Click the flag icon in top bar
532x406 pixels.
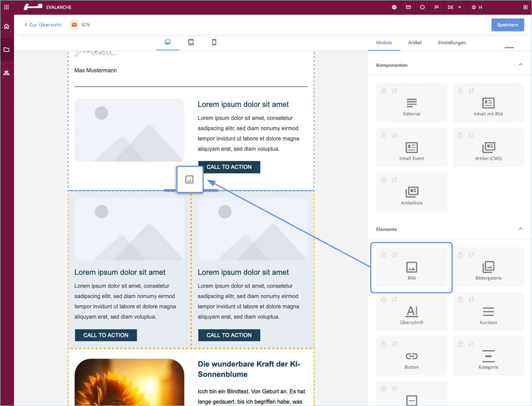[436, 7]
